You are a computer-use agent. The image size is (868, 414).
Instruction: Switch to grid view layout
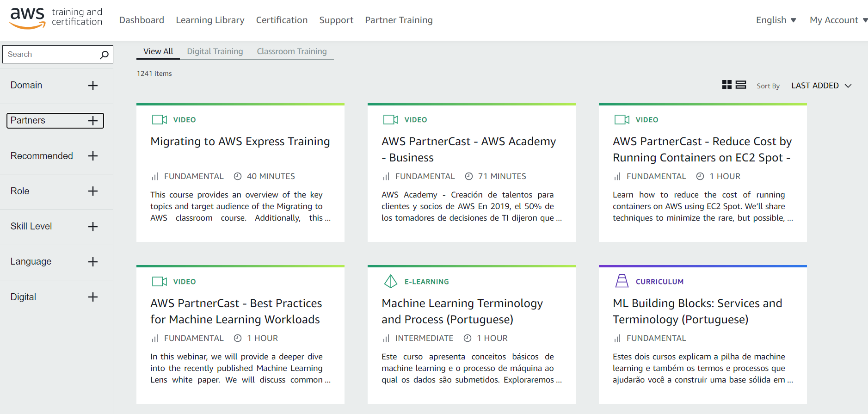click(x=726, y=85)
